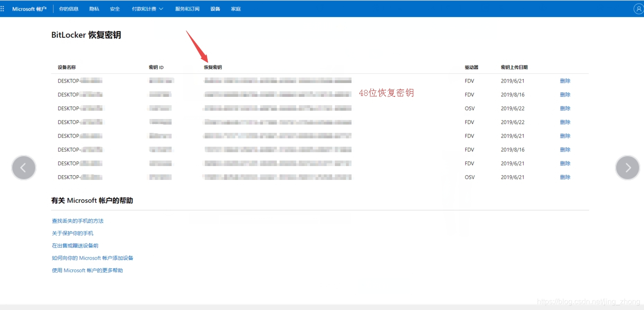
Task: Click the BitLocker 恢复密钥 page heading
Action: coord(86,35)
